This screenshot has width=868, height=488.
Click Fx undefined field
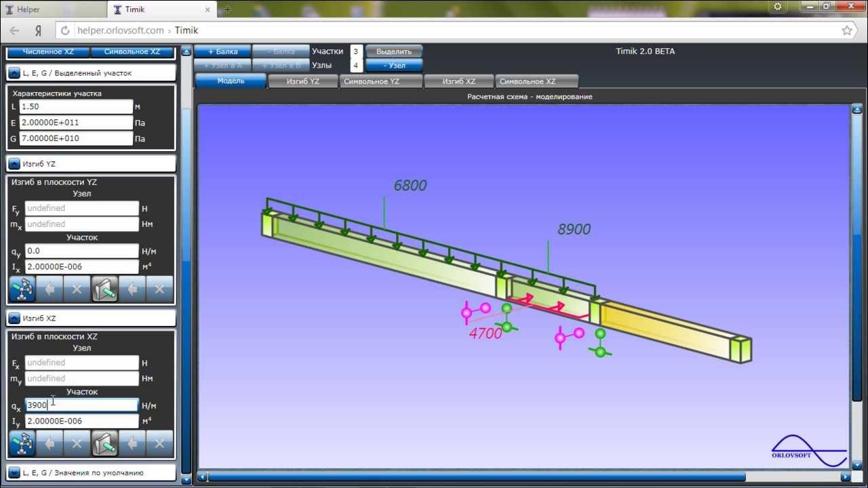(x=82, y=363)
